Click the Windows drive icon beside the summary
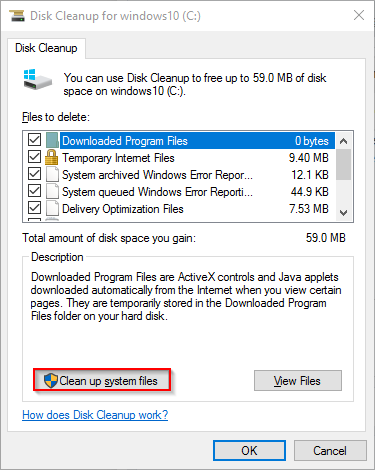 point(38,79)
